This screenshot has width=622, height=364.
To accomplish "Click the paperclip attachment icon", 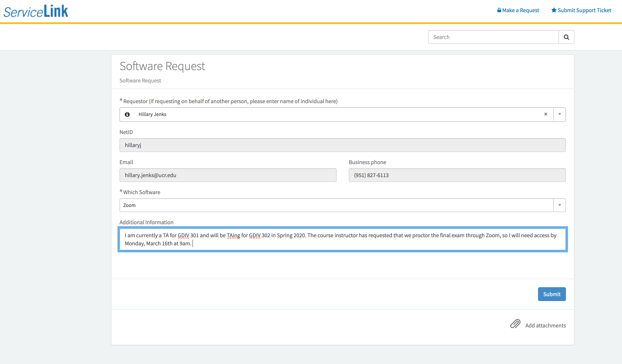I will click(515, 324).
